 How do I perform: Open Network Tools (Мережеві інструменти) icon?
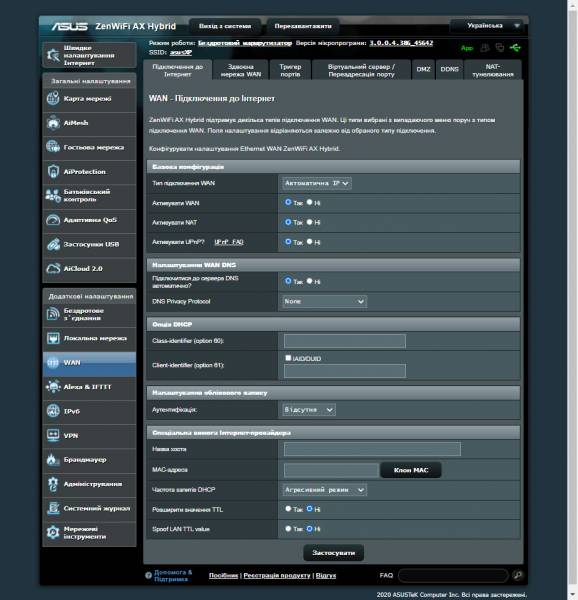tap(53, 533)
